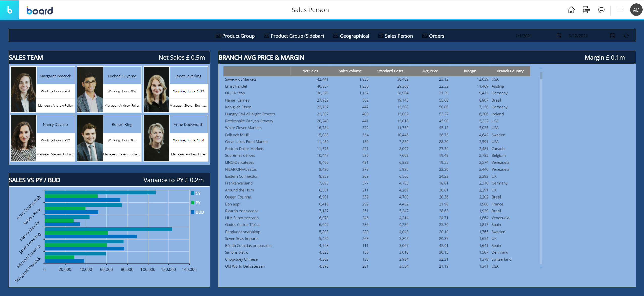Click the Net Sales column header

310,71
